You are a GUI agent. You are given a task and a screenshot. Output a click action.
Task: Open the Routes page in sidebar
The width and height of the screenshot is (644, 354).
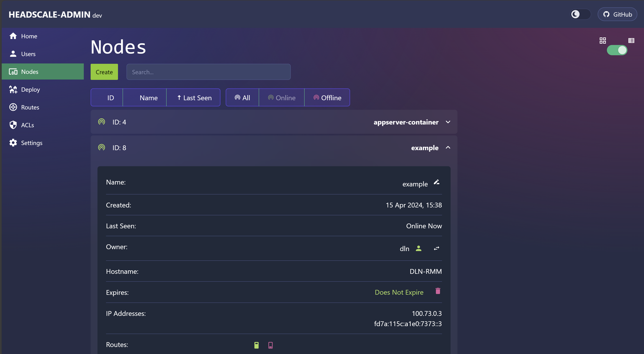tap(30, 107)
